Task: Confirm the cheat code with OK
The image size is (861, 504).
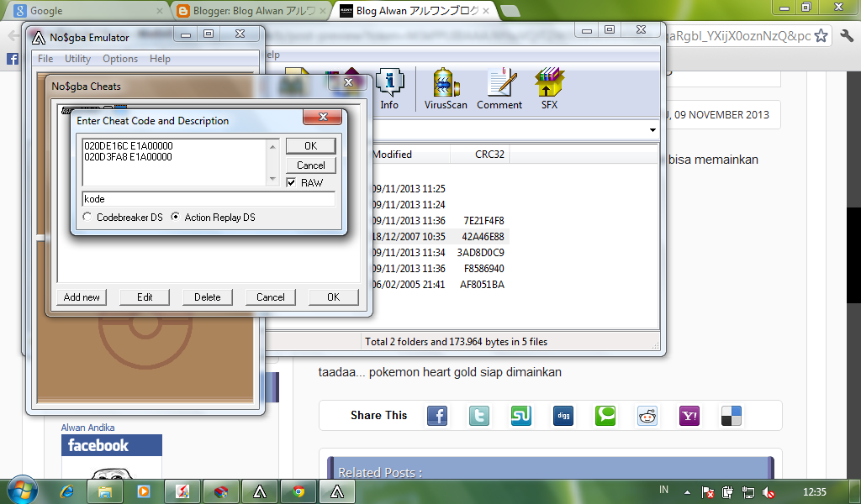Action: 311,146
